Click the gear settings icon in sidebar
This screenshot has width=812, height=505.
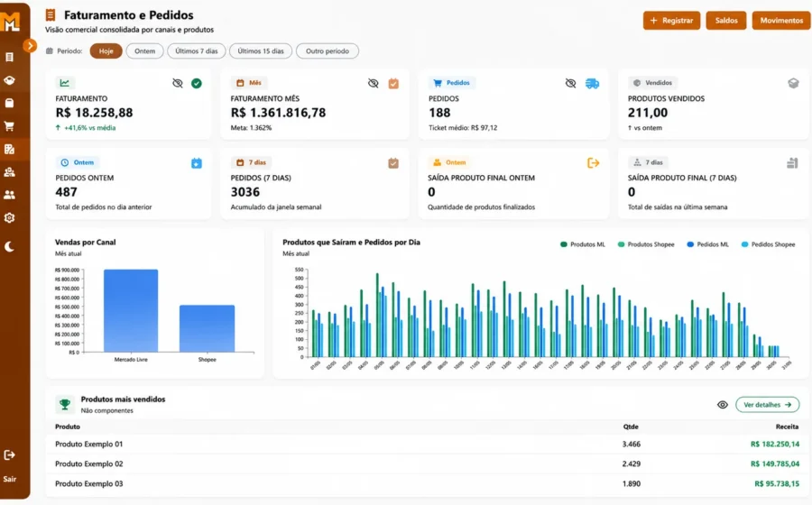pos(9,218)
